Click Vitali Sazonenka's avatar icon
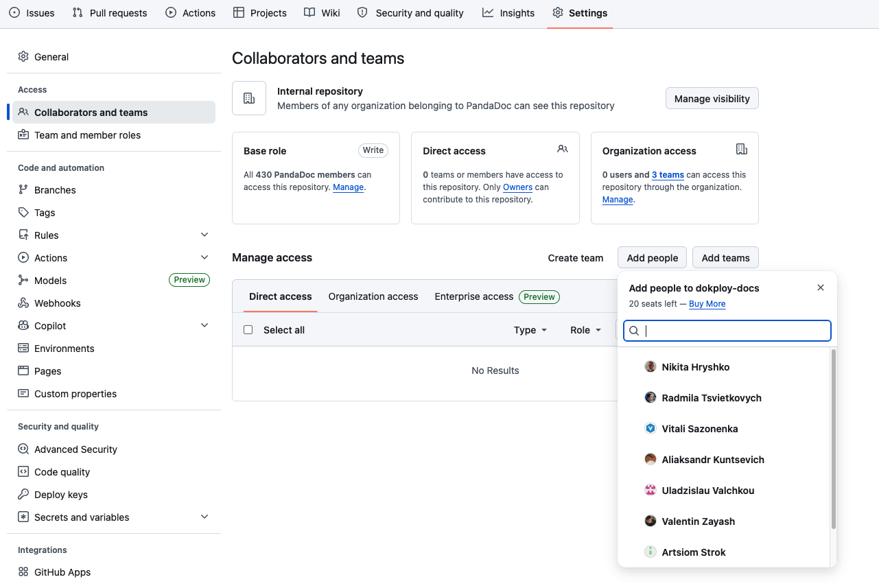This screenshot has width=879, height=588. click(651, 429)
